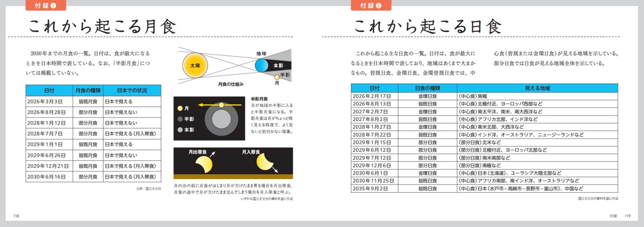Click the dark 半影 legend dot
Screen dimensions: 644x227
pos(180,119)
